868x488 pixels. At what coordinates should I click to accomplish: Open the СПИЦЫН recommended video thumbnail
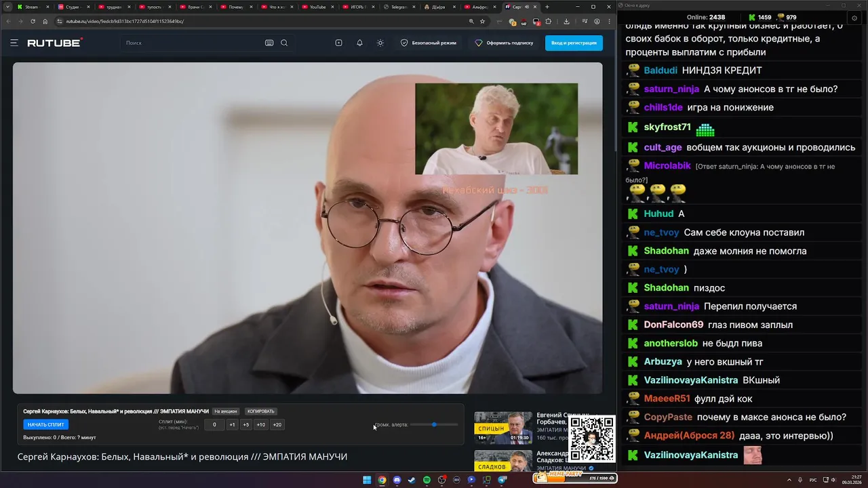tap(503, 427)
